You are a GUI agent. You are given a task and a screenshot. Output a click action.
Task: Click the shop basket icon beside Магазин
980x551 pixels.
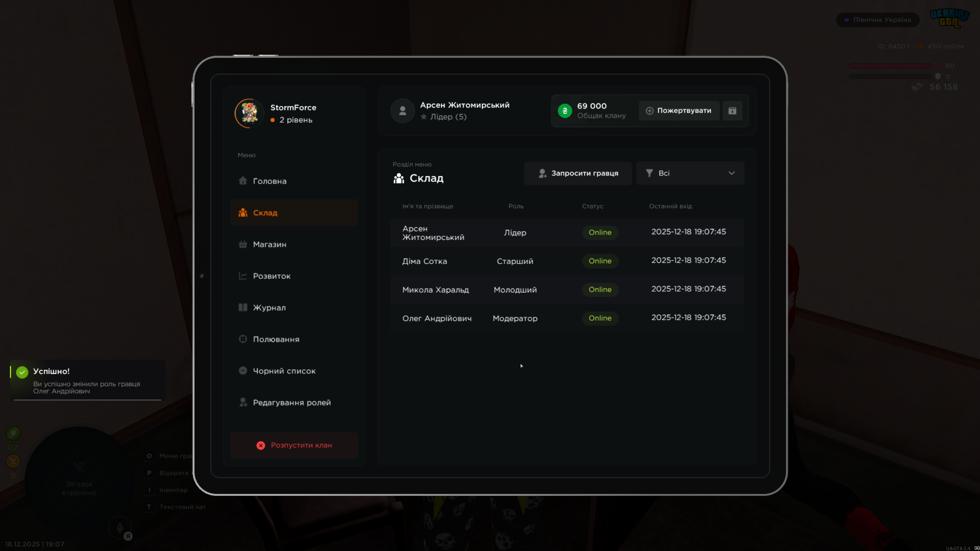[x=243, y=244]
